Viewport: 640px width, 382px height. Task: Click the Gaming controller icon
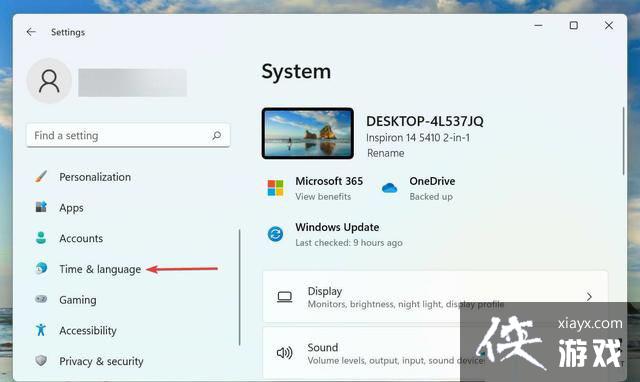pyautogui.click(x=41, y=299)
